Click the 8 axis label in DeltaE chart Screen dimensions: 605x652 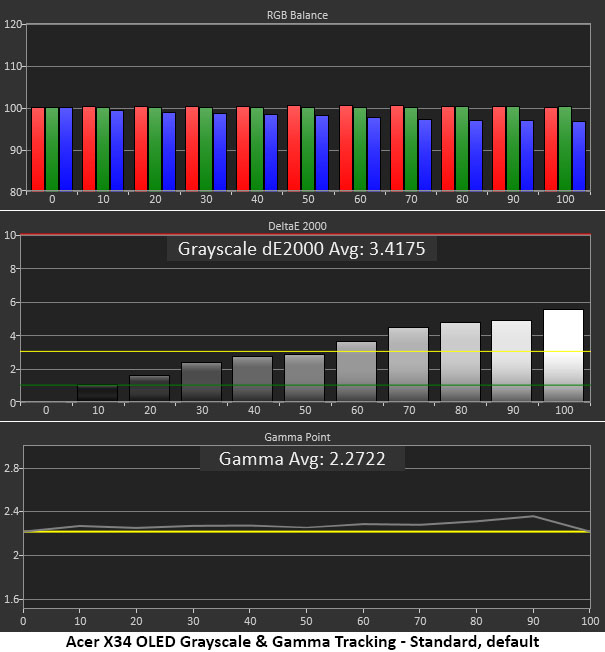[x=13, y=269]
